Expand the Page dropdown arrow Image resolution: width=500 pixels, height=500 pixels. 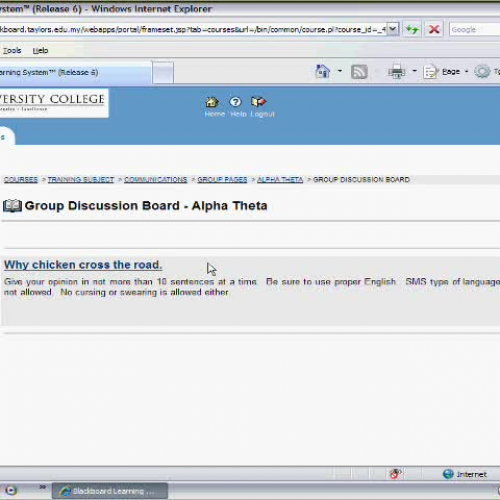(466, 71)
